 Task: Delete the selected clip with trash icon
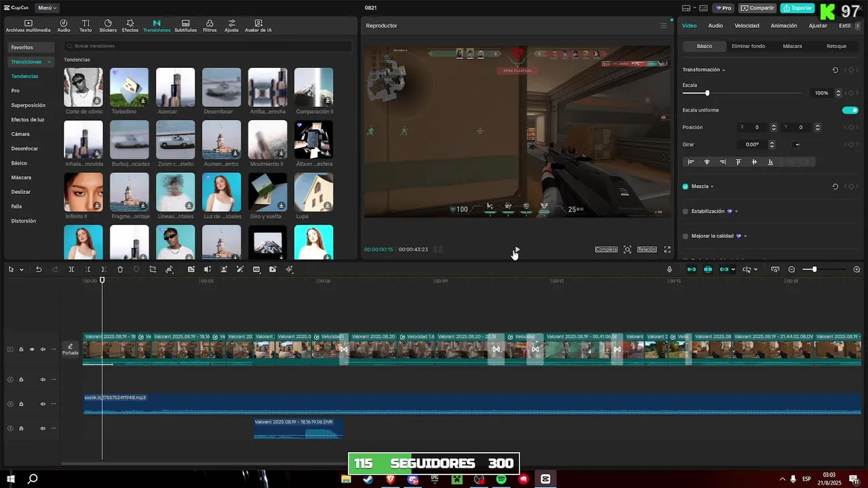(120, 269)
